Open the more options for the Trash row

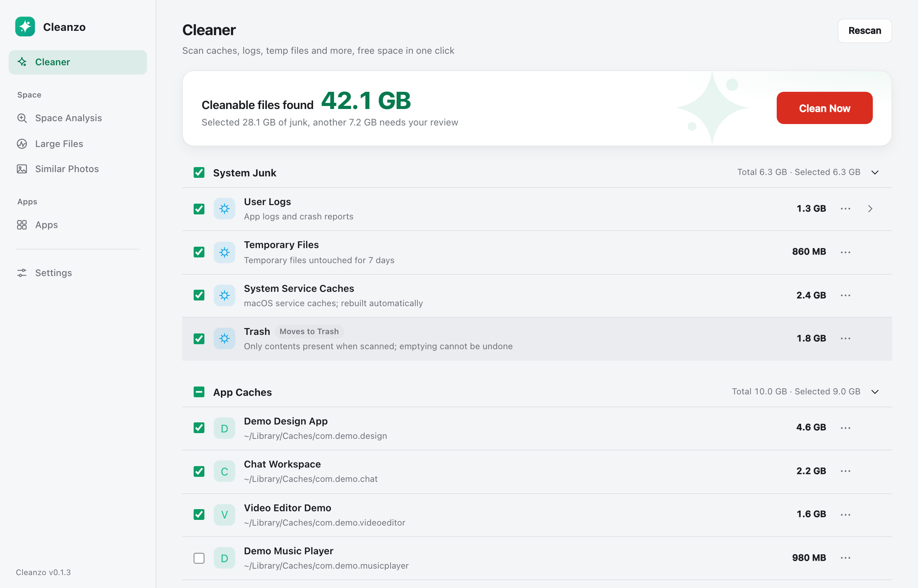point(846,338)
